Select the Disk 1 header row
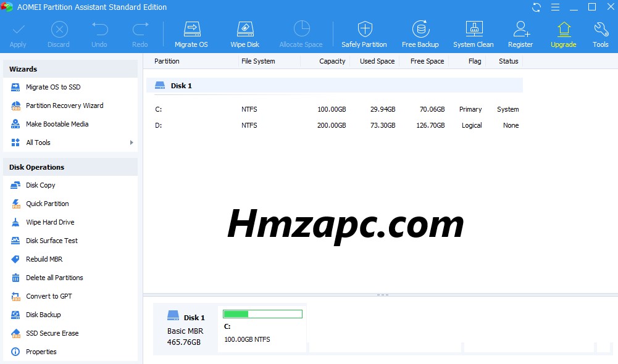 coord(335,86)
